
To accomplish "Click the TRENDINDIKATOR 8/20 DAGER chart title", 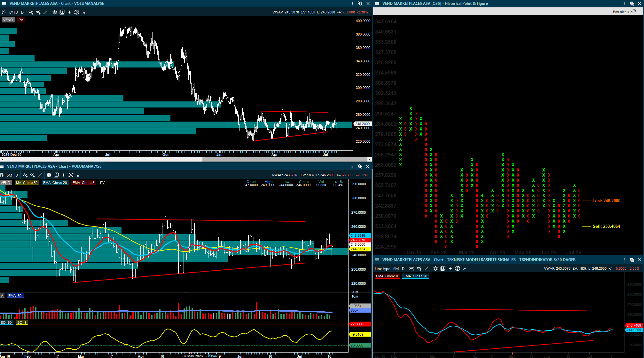I will point(479,260).
